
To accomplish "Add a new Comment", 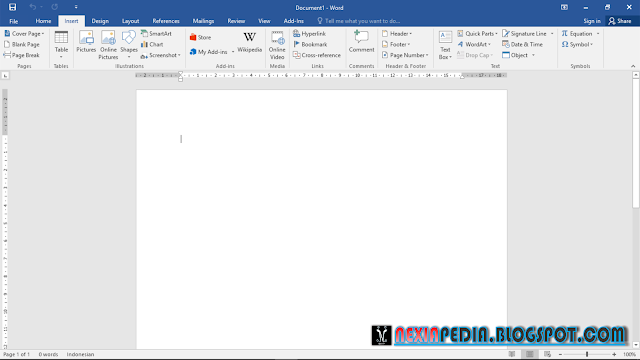I will 361,42.
